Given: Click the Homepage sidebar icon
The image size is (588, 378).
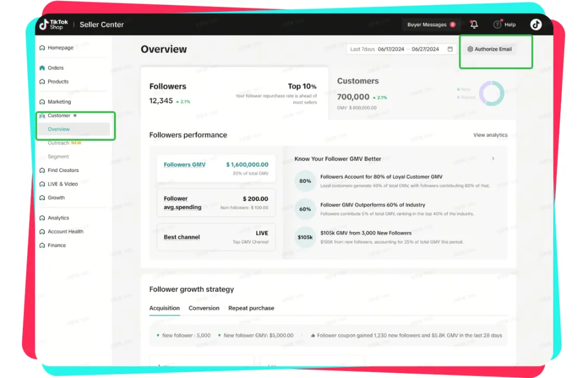Looking at the screenshot, I should coord(42,48).
